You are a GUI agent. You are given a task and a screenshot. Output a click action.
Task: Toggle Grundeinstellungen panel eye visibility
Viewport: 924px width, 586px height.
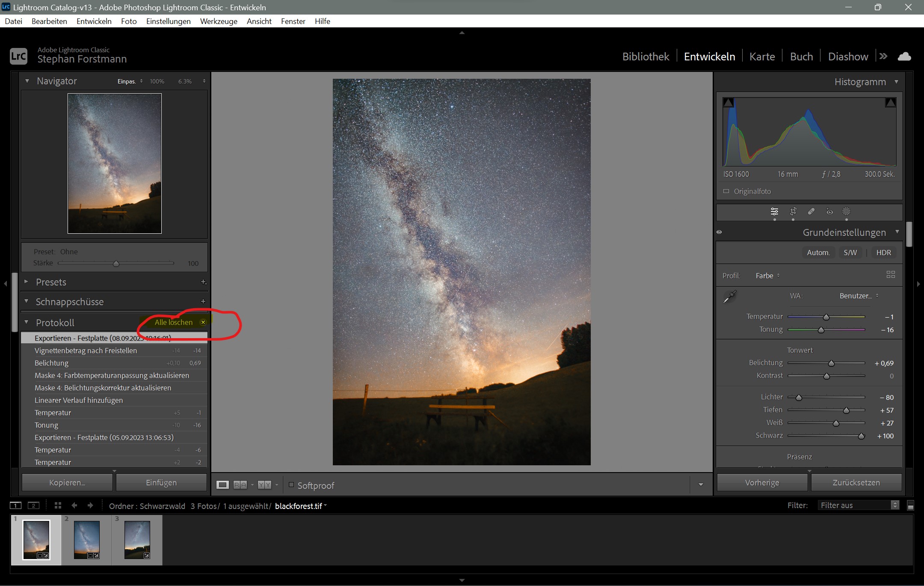[x=719, y=232]
